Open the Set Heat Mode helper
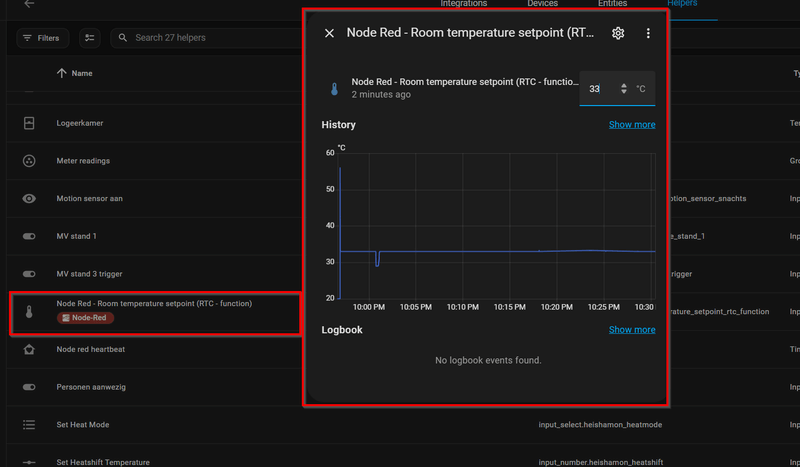800x467 pixels. tap(83, 425)
